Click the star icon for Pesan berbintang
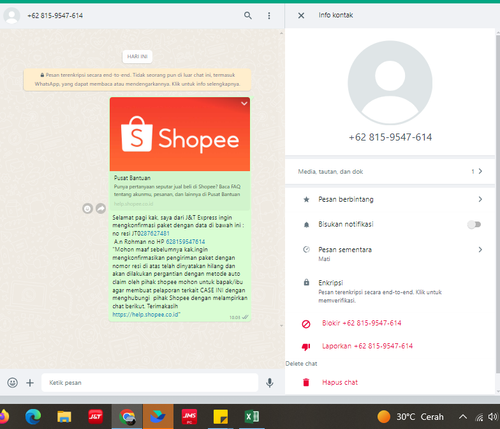This screenshot has height=429, width=500. click(x=306, y=200)
